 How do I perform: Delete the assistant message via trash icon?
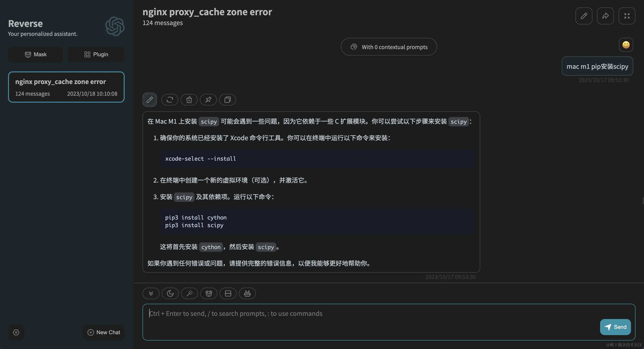(x=189, y=100)
